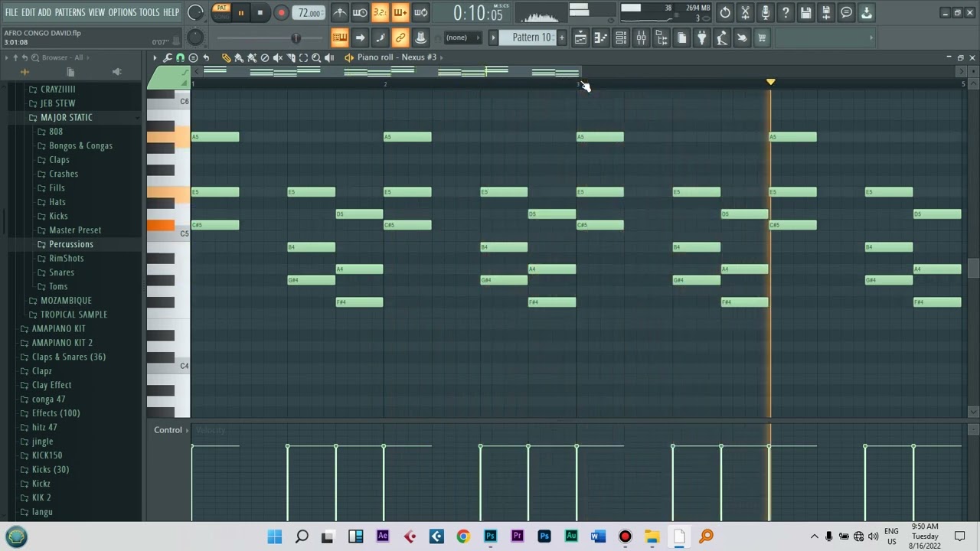Click the main volume knob
980x551 pixels.
[x=195, y=12]
